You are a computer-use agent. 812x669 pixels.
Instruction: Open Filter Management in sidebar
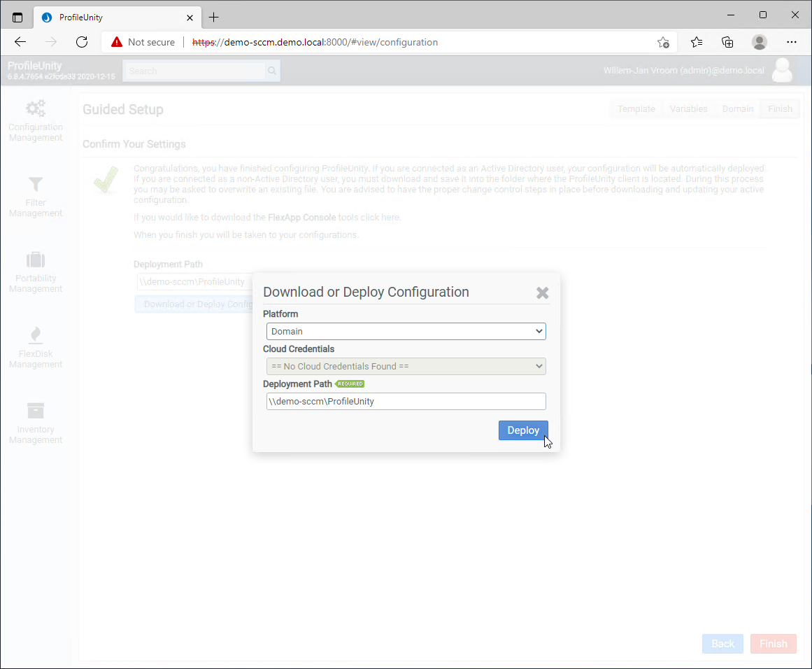coord(36,197)
